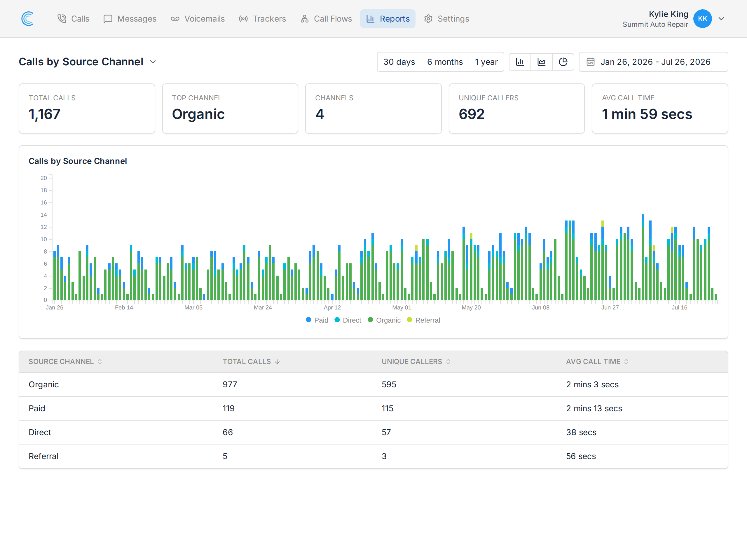Switch to pie chart view icon
Screen dimensions: 747x560
[563, 62]
